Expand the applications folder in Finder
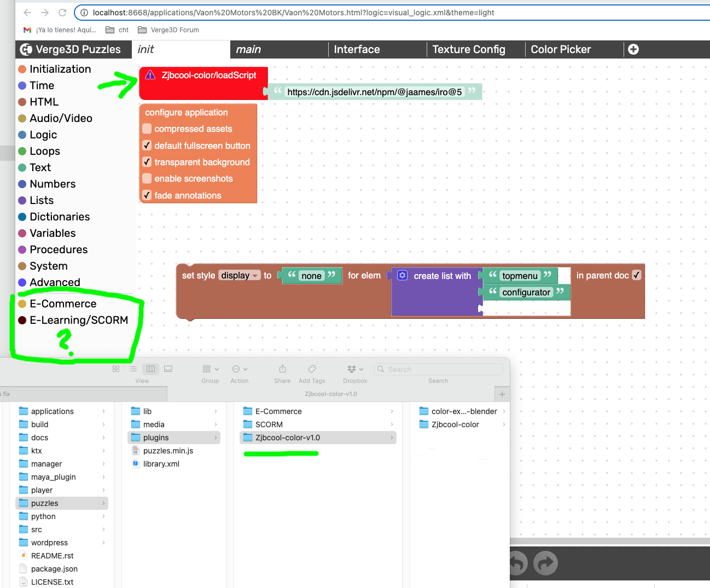 pos(104,411)
